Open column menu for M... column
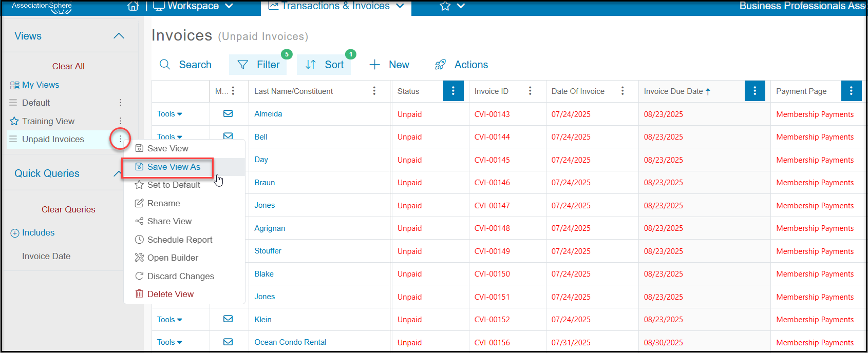 pos(233,91)
